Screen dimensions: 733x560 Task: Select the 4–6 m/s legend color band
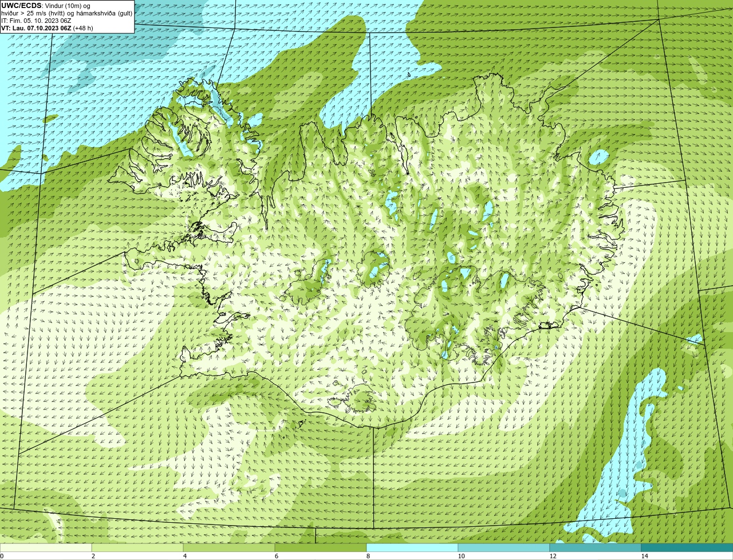[x=229, y=547]
